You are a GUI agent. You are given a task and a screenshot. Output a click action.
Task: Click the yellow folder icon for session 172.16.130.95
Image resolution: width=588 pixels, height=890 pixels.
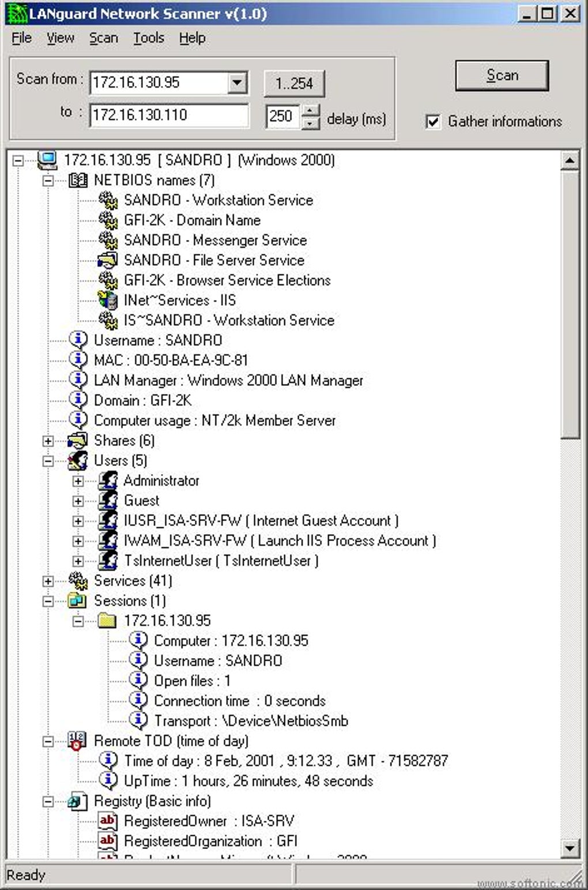click(x=108, y=621)
